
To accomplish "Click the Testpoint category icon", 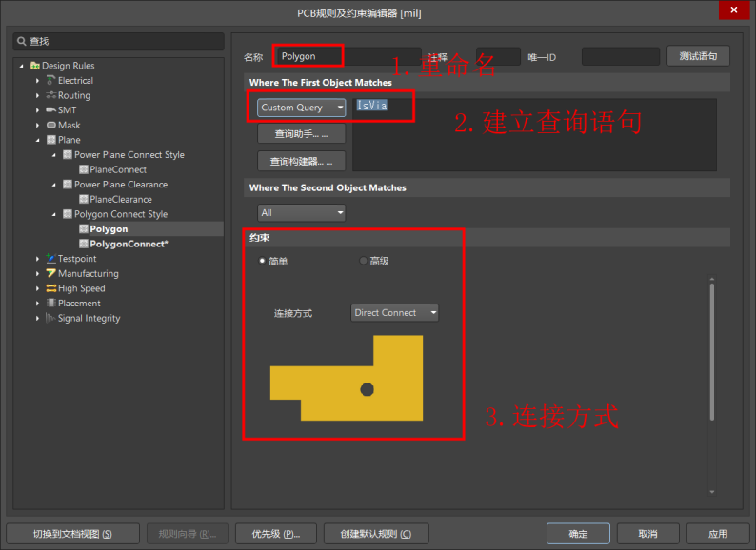I will click(50, 259).
